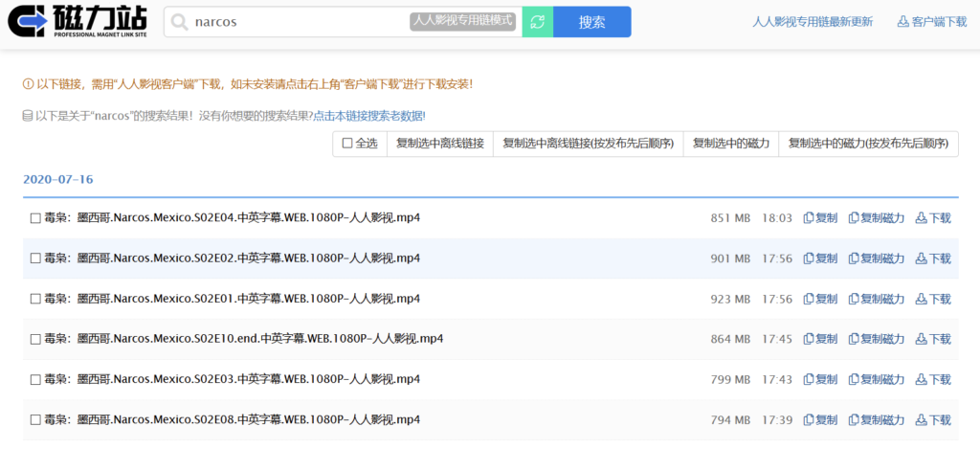The height and width of the screenshot is (449, 980).
Task: Click the blue 搜索 button
Action: click(x=591, y=22)
